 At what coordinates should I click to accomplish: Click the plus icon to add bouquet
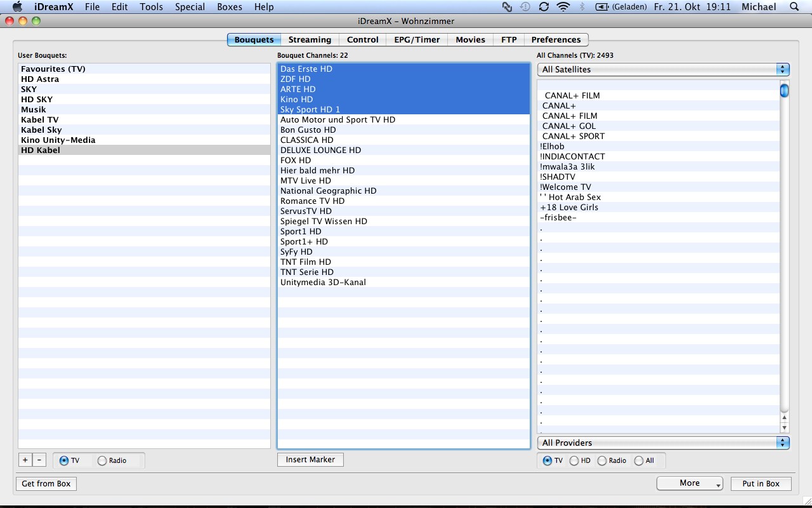(25, 460)
